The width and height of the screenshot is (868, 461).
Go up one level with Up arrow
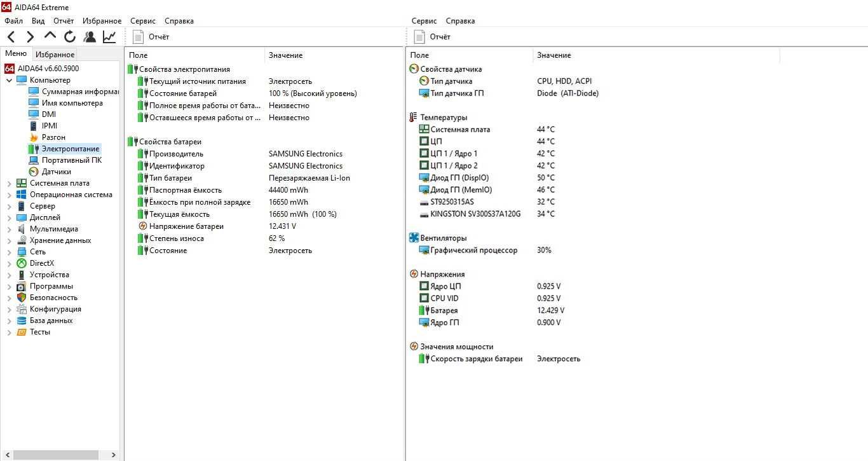[50, 36]
